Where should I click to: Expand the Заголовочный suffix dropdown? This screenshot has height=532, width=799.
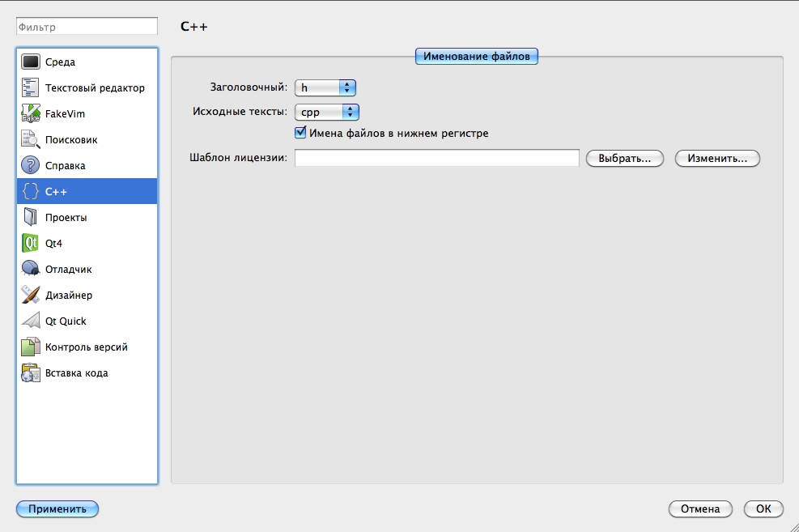325,87
